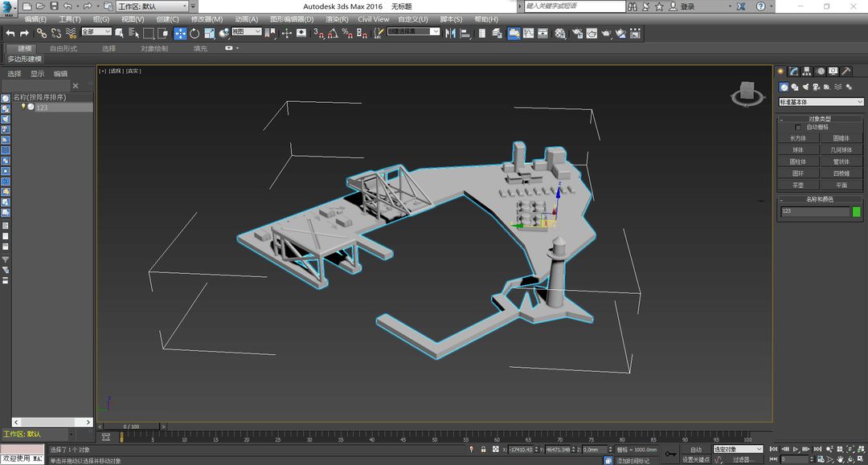The height and width of the screenshot is (465, 868).
Task: Enable the 自动栅格 checkbox
Action: tap(798, 127)
